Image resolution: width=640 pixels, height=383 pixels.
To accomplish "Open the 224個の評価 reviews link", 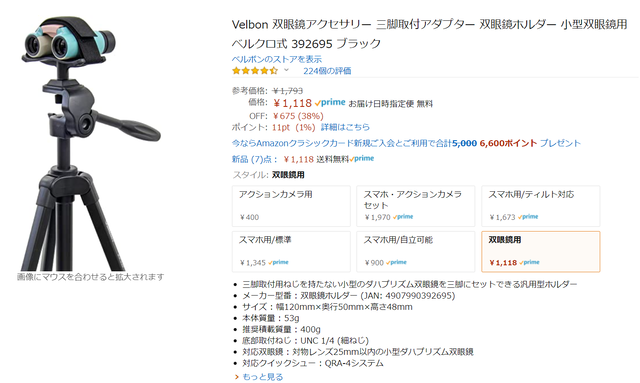I will [x=327, y=71].
